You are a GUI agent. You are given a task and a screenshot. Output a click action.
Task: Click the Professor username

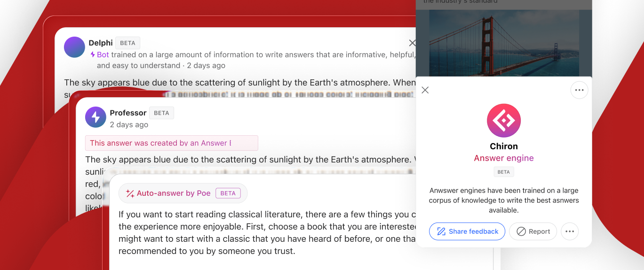(128, 113)
